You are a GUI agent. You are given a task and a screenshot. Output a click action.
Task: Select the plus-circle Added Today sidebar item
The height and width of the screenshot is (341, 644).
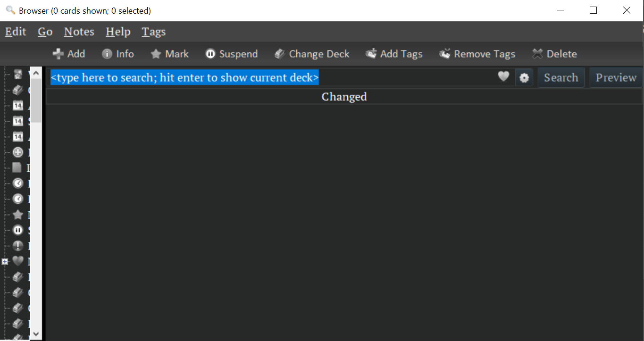pyautogui.click(x=18, y=152)
